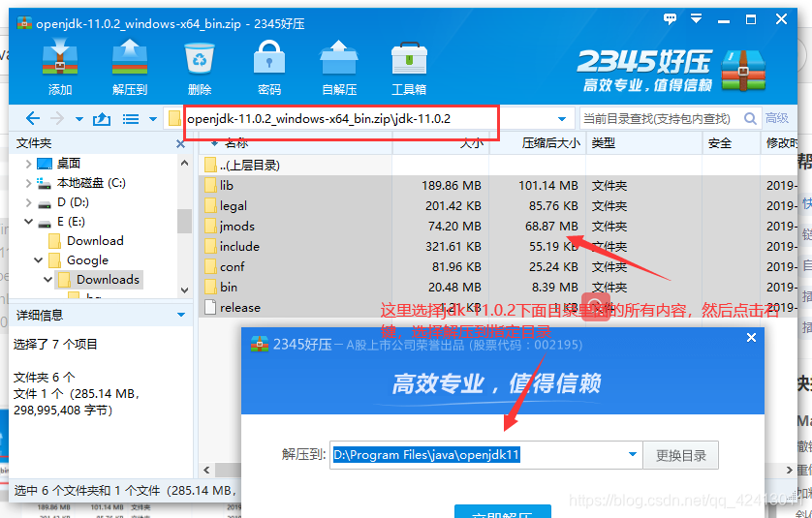Close the 2345好压 extract dialog
Screen dimensions: 812x518
coord(751,338)
